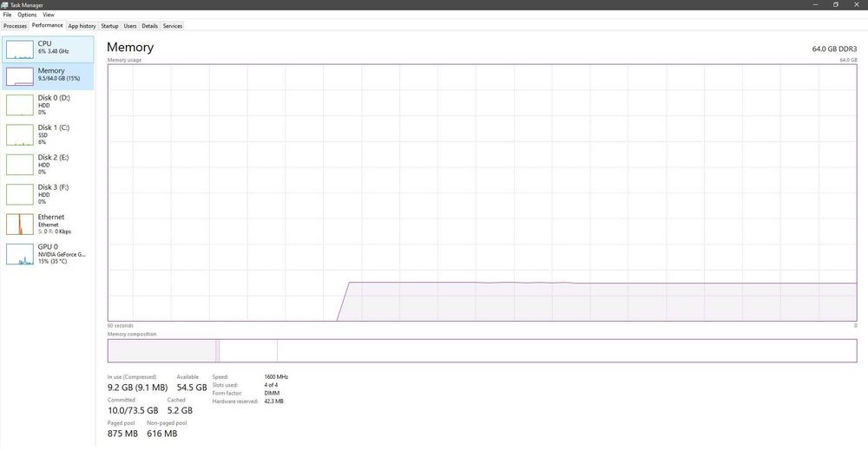Restore down the Task Manager window
This screenshot has width=868, height=450.
[x=836, y=5]
